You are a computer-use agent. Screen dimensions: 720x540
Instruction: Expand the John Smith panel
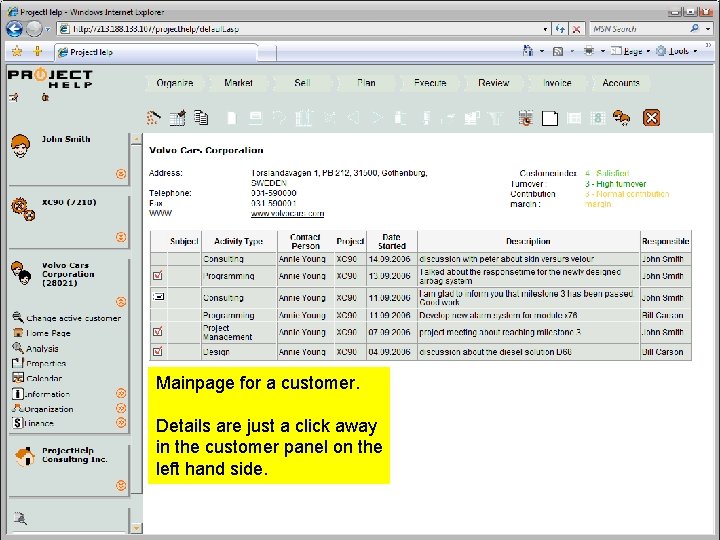(121, 174)
